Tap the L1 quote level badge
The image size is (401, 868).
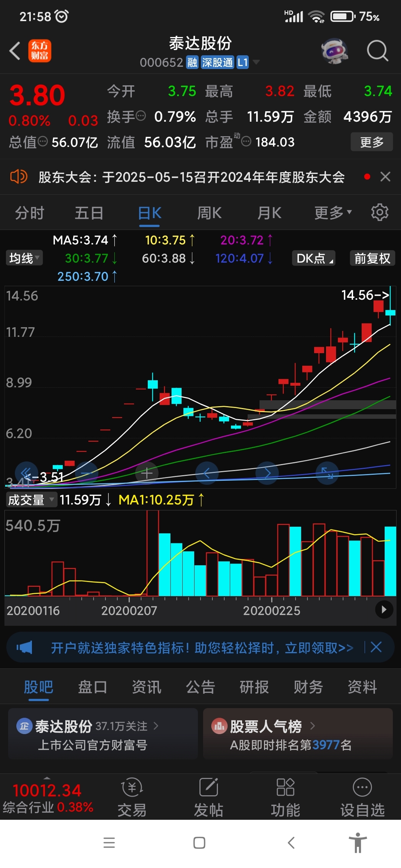(x=242, y=62)
